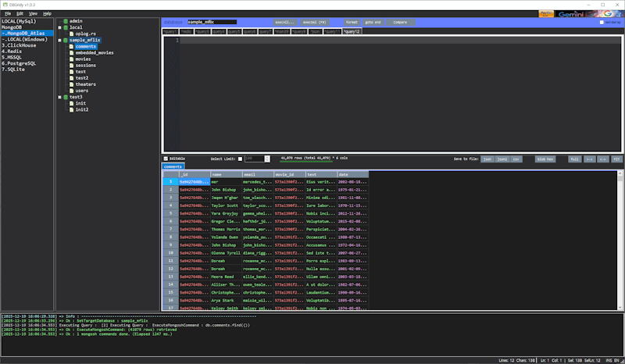Image resolution: width=625 pixels, height=364 pixels.
Task: Collapse the local database node
Action: click(60, 27)
